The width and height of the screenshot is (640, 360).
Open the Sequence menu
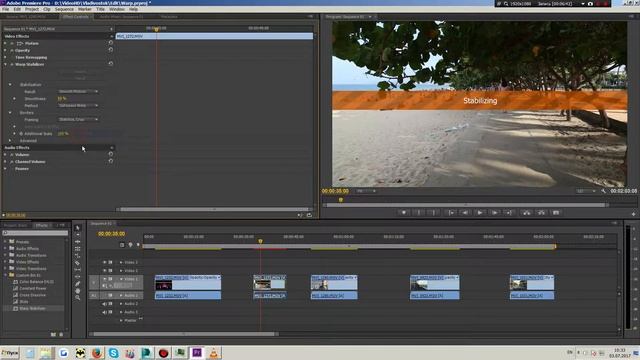64,9
